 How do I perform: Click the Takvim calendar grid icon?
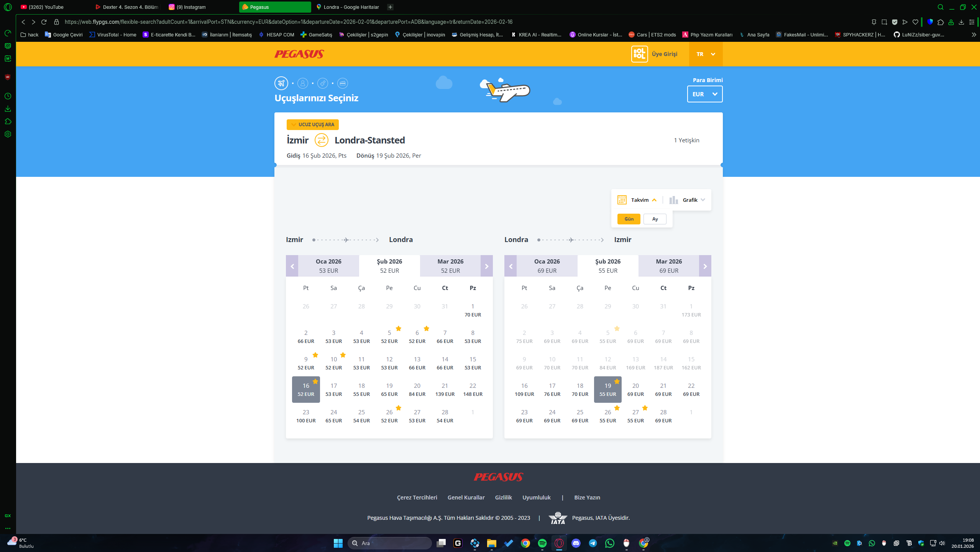tap(622, 200)
